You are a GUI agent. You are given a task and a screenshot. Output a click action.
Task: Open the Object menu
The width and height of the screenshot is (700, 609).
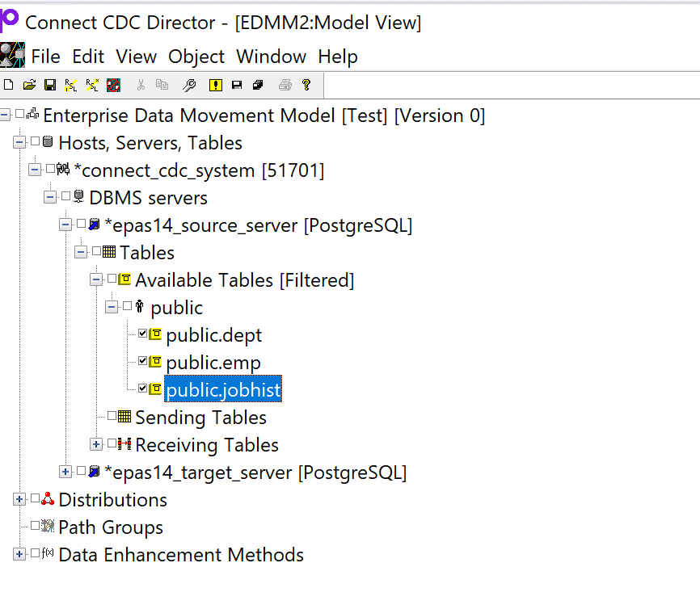196,56
